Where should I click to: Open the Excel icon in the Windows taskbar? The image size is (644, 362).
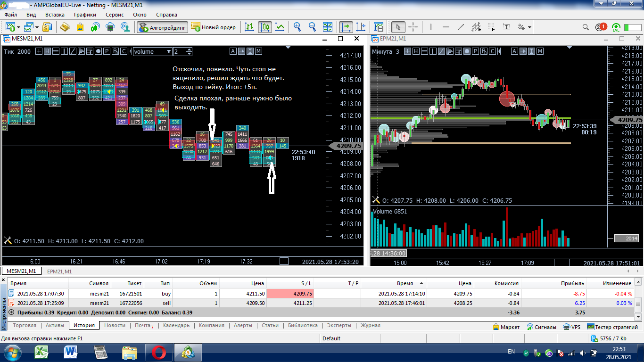pos(42,352)
